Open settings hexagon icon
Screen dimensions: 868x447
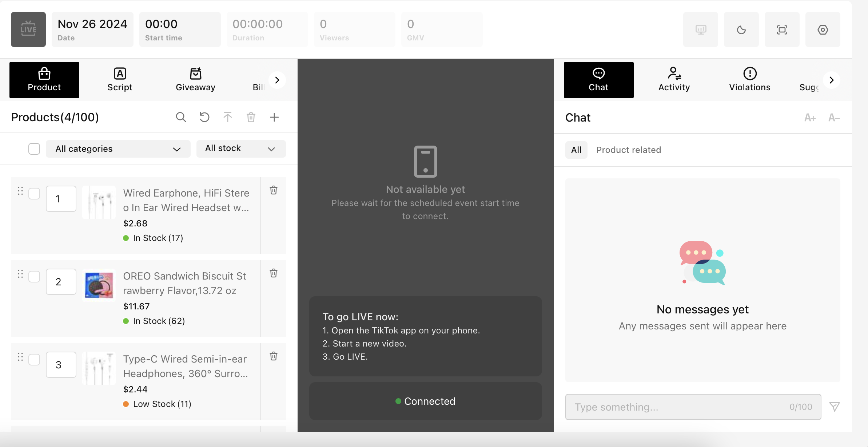click(823, 29)
